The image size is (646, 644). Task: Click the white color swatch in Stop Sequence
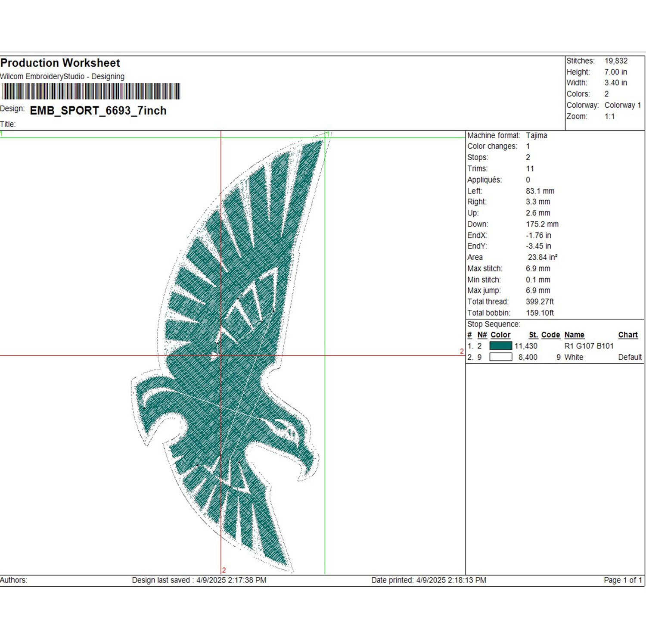point(500,357)
